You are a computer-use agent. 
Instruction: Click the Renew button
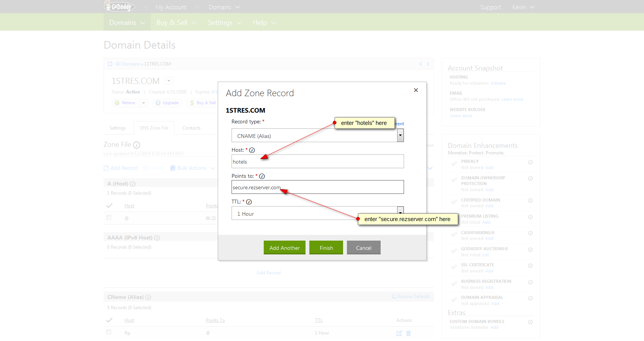[x=125, y=103]
